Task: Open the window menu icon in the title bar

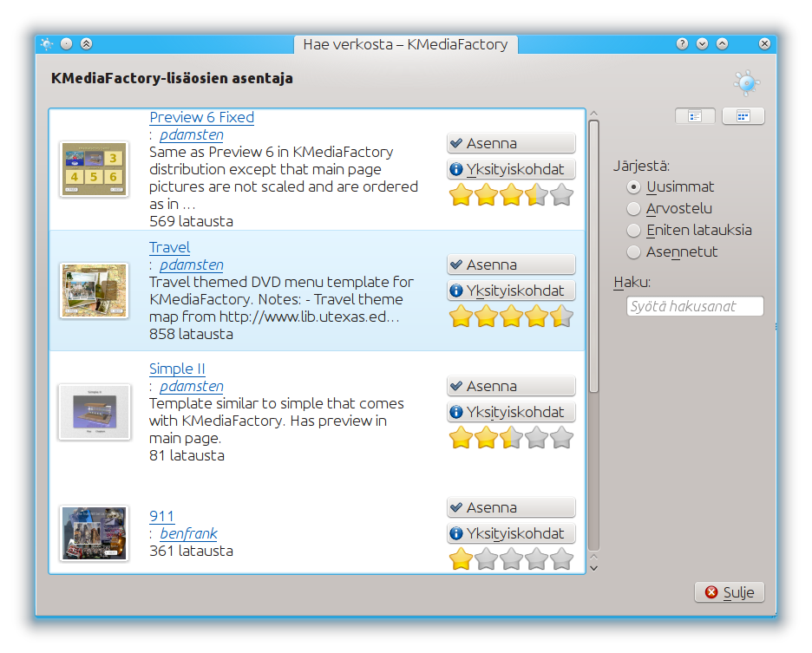Action: point(47,44)
